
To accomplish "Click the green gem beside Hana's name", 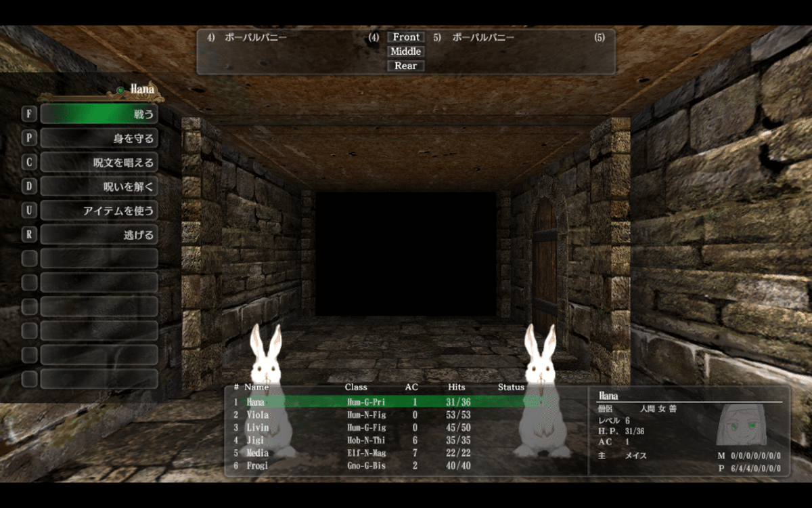I will pyautogui.click(x=120, y=89).
